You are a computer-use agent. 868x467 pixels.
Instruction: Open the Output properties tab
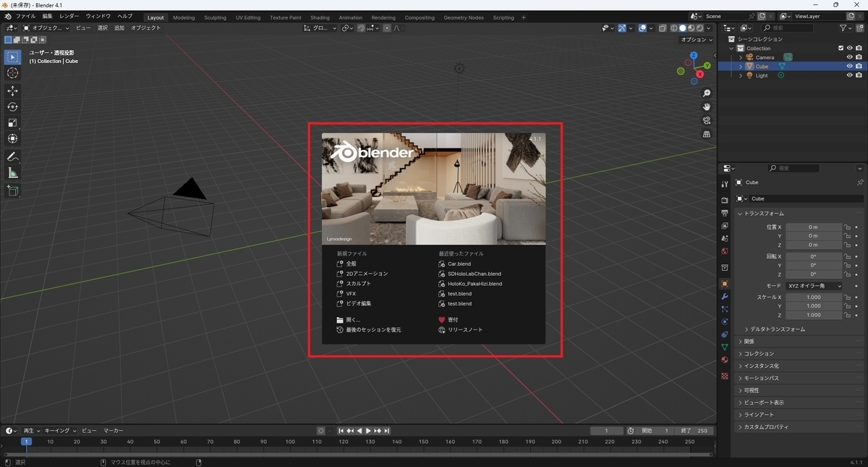[x=725, y=213]
